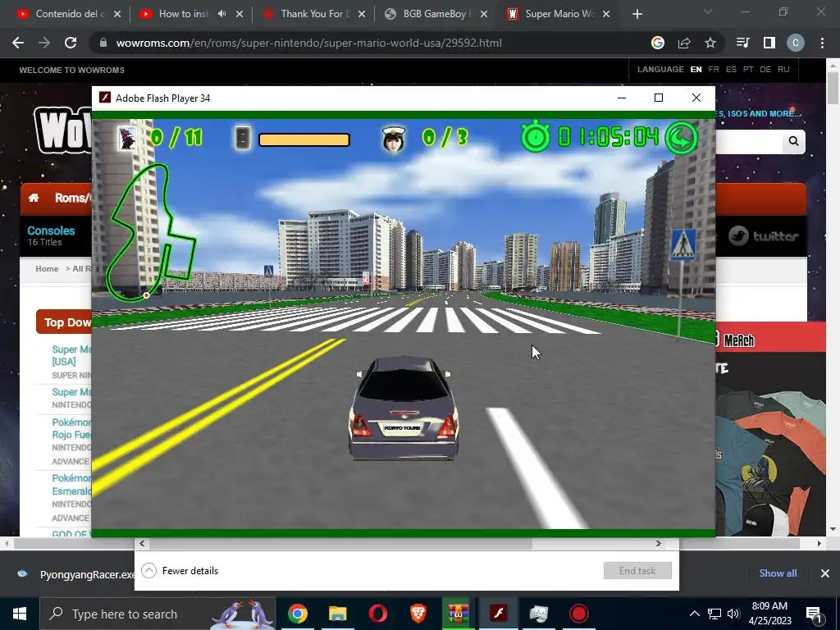
Task: Select Flash Player taskbar icon
Action: click(x=498, y=614)
